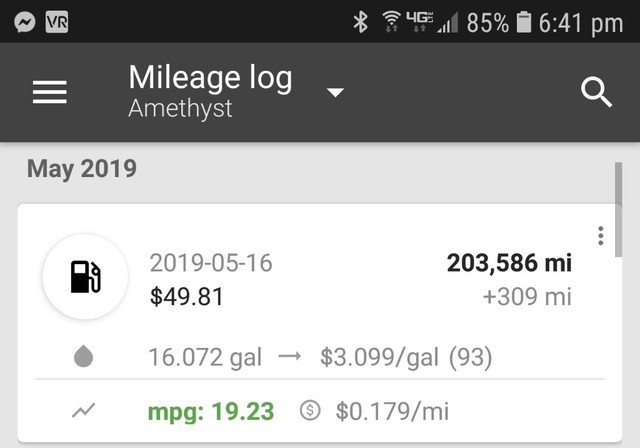The image size is (640, 448).
Task: Tap the trend line statistics icon
Action: coord(83,410)
